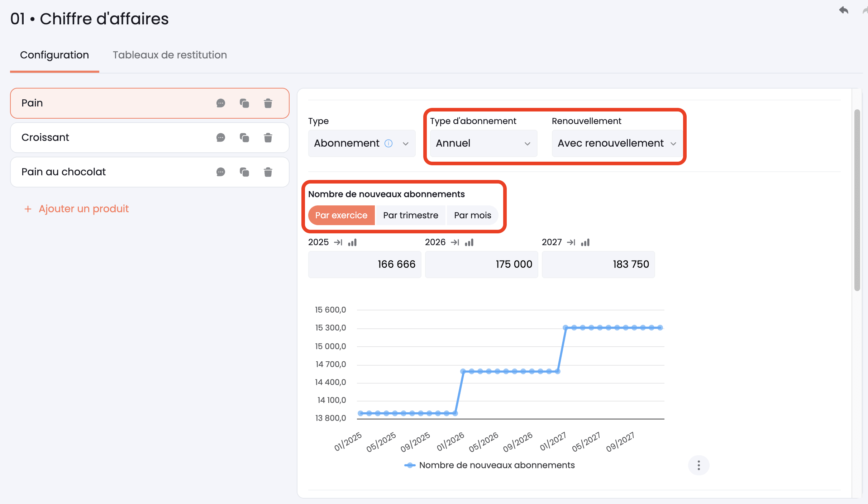Click the 15 300,0 axis value
868x504 pixels.
[x=330, y=328]
